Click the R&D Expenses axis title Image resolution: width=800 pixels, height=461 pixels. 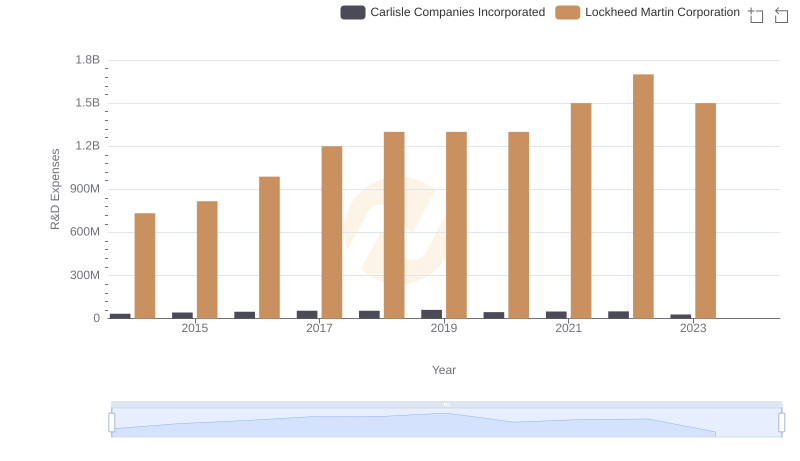pos(55,189)
